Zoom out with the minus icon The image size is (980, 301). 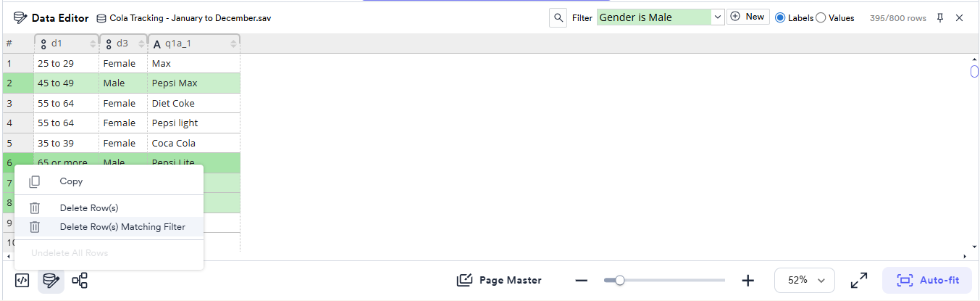(x=581, y=280)
